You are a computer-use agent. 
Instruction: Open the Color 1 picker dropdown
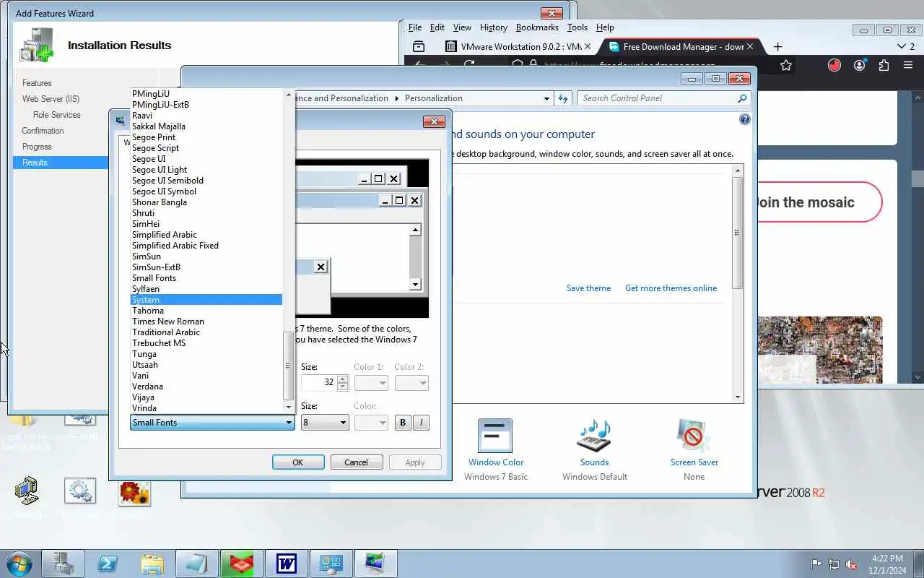(371, 383)
